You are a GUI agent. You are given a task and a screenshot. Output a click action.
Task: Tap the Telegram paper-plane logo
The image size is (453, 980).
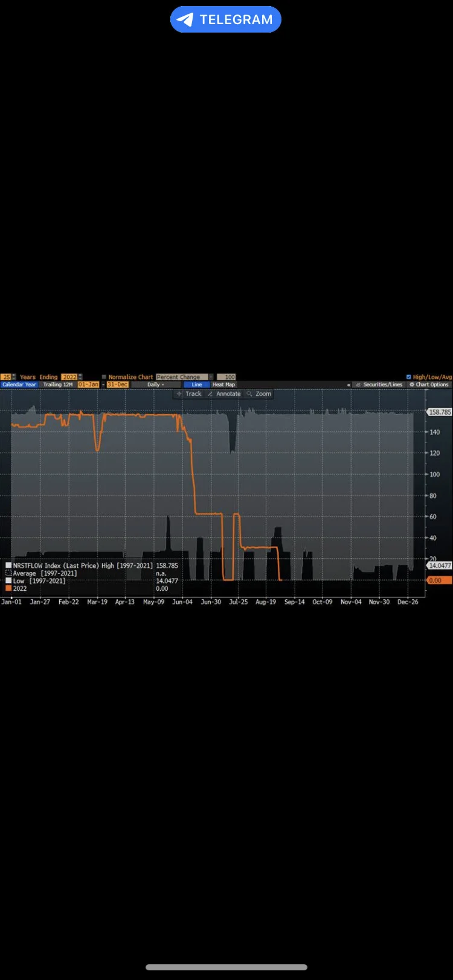(186, 19)
